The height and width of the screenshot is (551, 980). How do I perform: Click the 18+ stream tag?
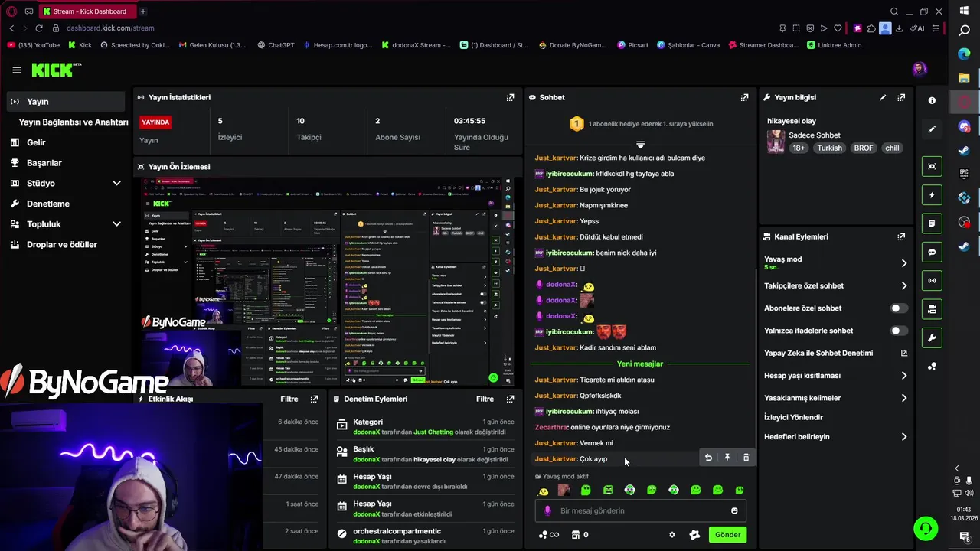(799, 148)
